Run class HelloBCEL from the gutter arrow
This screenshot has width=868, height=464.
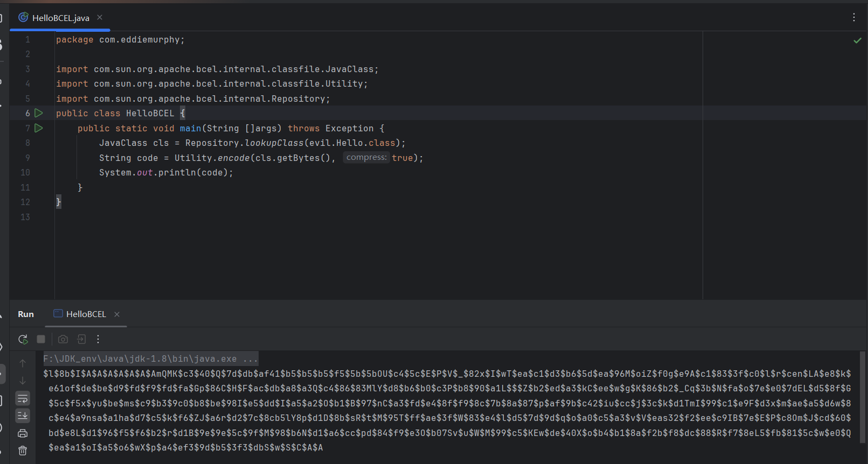point(39,113)
